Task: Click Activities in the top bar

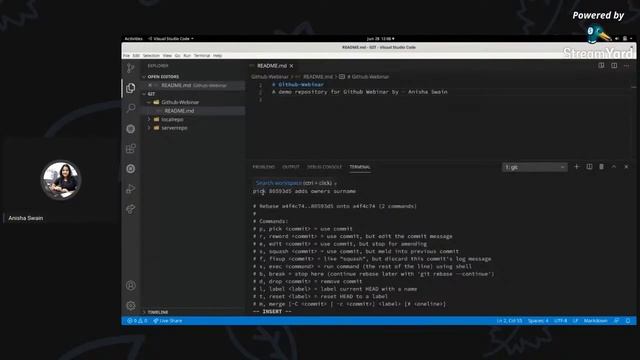Action: [133, 39]
